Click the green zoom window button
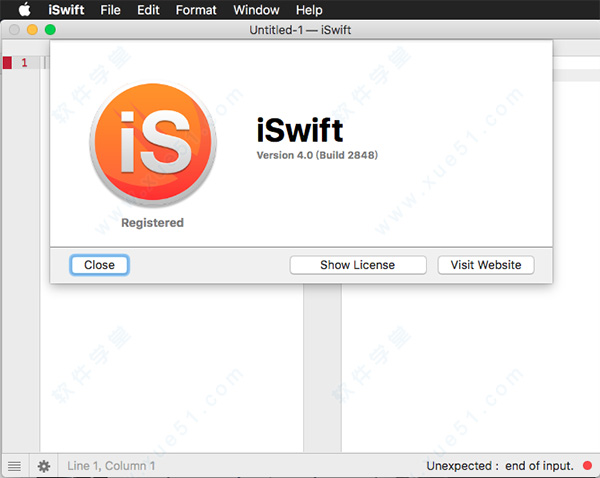This screenshot has width=600, height=478. pyautogui.click(x=50, y=29)
